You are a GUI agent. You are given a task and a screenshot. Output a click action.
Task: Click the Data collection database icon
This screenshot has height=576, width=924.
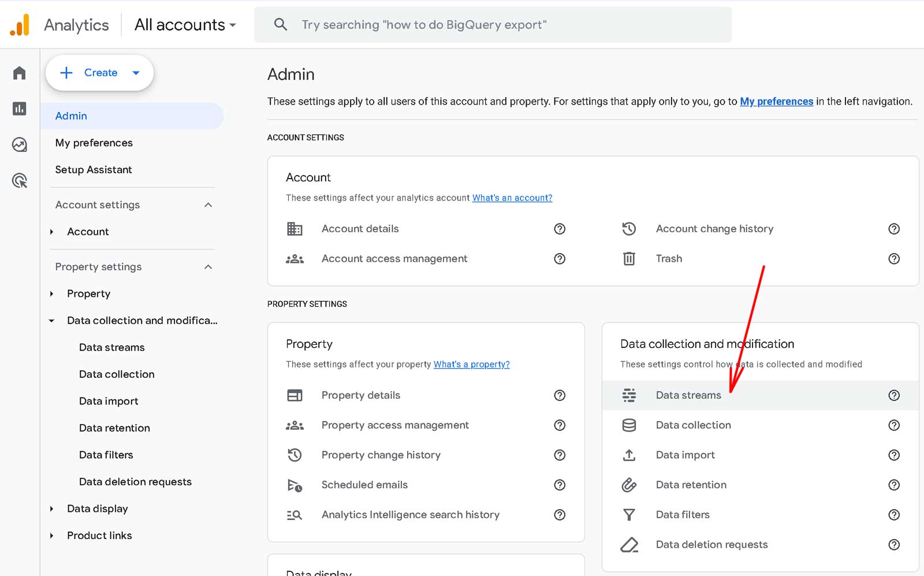coord(629,425)
